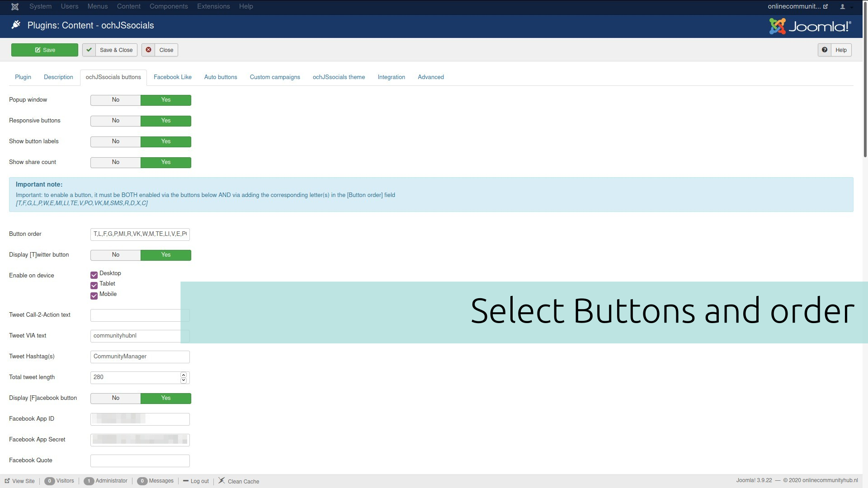This screenshot has width=868, height=488.
Task: Click the Help question mark icon
Action: (x=825, y=50)
